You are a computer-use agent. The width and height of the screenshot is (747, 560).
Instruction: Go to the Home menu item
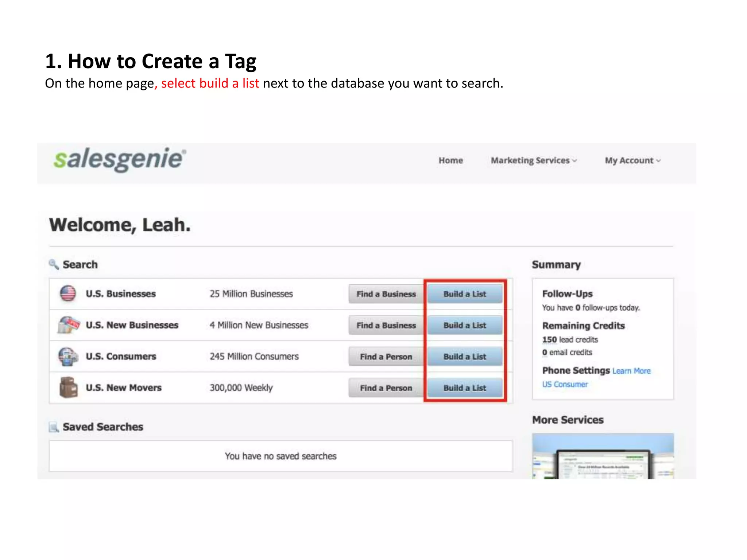(450, 160)
